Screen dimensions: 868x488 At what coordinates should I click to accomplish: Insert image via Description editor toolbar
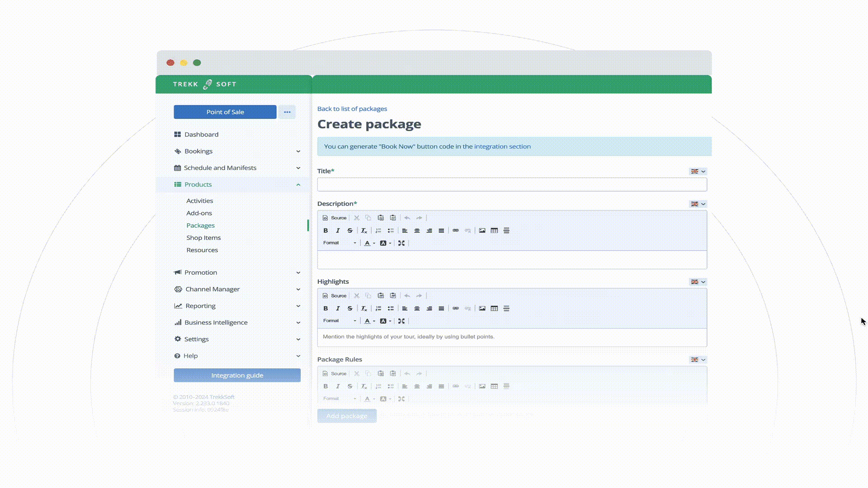click(x=482, y=230)
